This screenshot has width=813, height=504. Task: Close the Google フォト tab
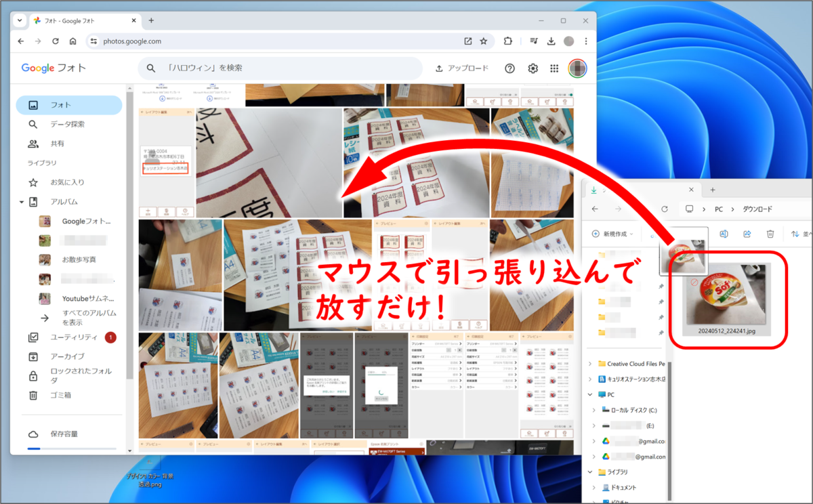(x=133, y=21)
